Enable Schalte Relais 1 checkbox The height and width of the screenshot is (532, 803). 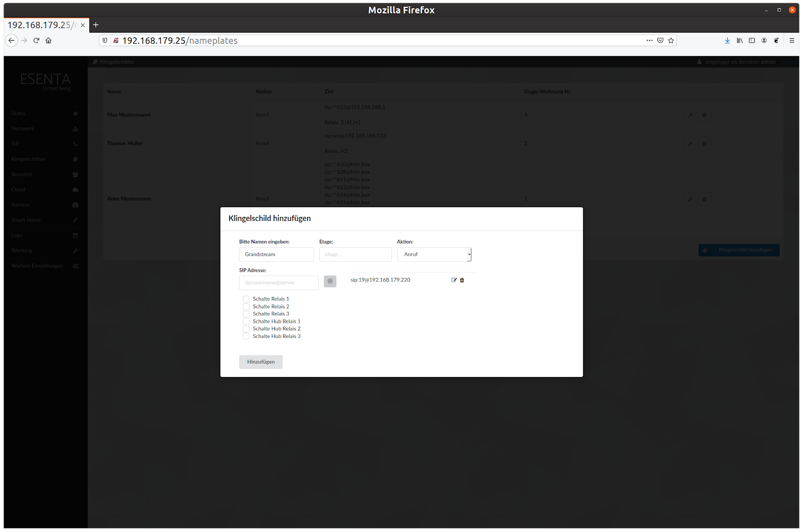click(246, 299)
